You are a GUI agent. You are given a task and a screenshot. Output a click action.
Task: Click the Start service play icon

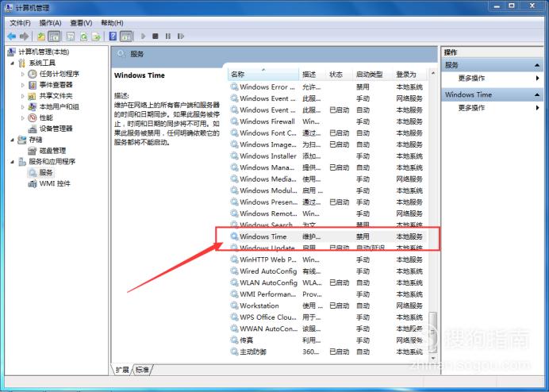coord(143,36)
